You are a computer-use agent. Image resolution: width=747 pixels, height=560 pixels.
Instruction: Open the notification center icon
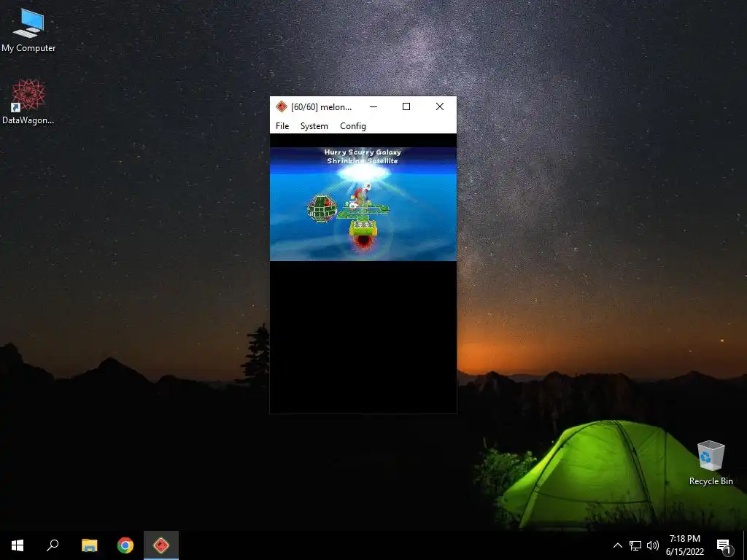[x=724, y=545]
